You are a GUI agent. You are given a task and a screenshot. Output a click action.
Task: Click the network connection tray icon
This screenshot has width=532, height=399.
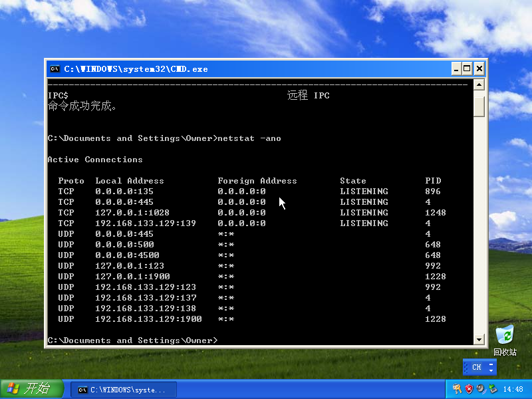(492, 389)
